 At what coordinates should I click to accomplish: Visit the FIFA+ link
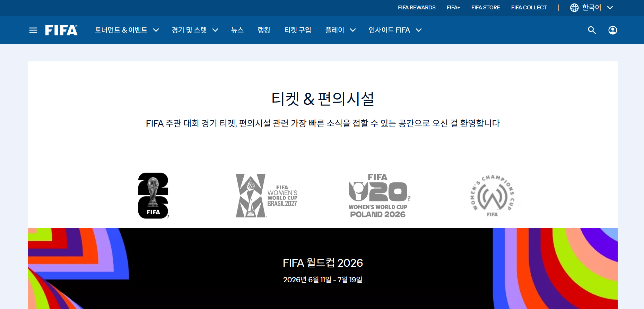pyautogui.click(x=453, y=8)
